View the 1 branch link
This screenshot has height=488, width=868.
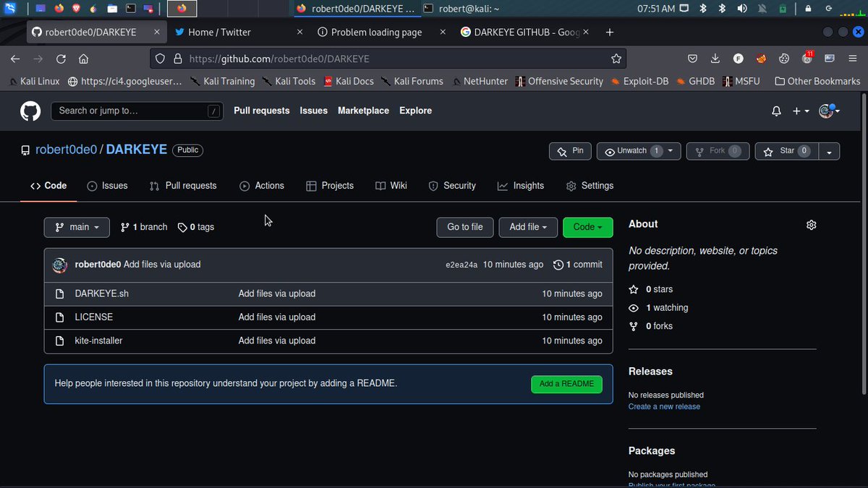pos(143,227)
